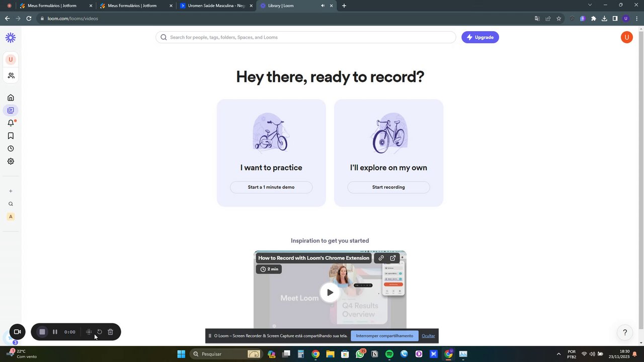This screenshot has width=644, height=362.
Task: Open Spotify from the taskbar
Action: tap(389, 354)
